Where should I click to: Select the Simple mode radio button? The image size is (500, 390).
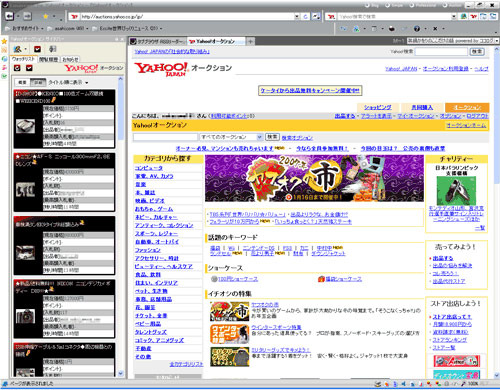point(388,5)
